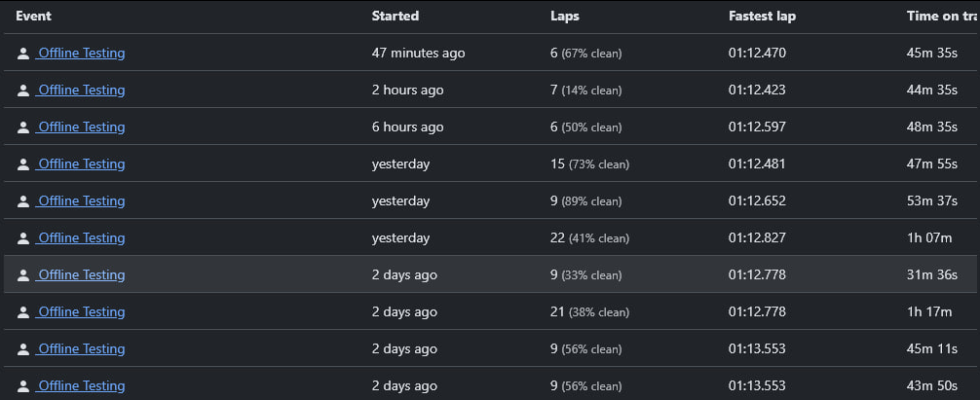This screenshot has height=400, width=980.
Task: Click person icon of 15-lap yesterday session
Action: [23, 164]
